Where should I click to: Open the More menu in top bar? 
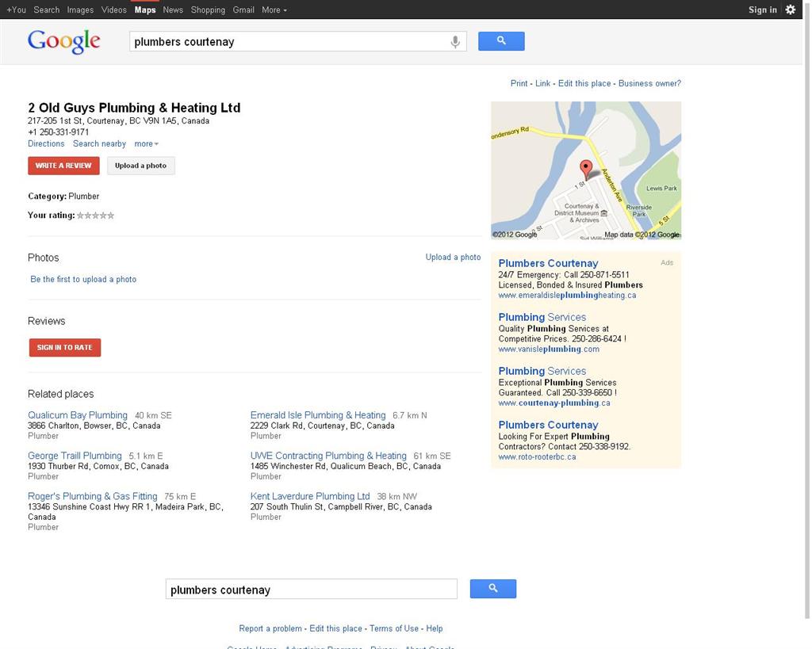click(274, 10)
